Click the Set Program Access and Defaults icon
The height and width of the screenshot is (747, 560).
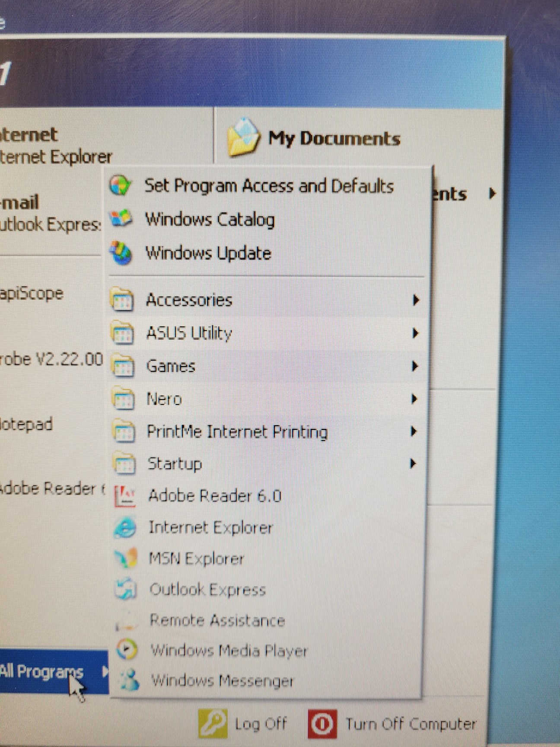tap(120, 186)
